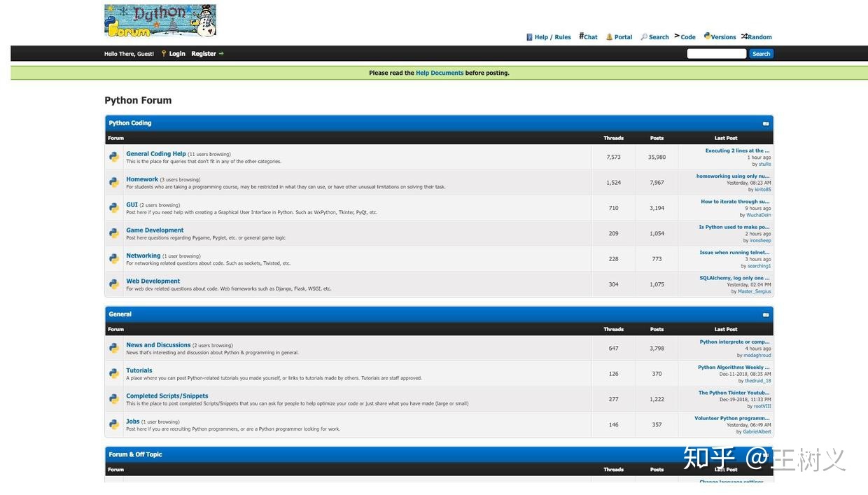Screen dimensions: 868x495
Task: Open user profile kirito85
Action: click(763, 190)
